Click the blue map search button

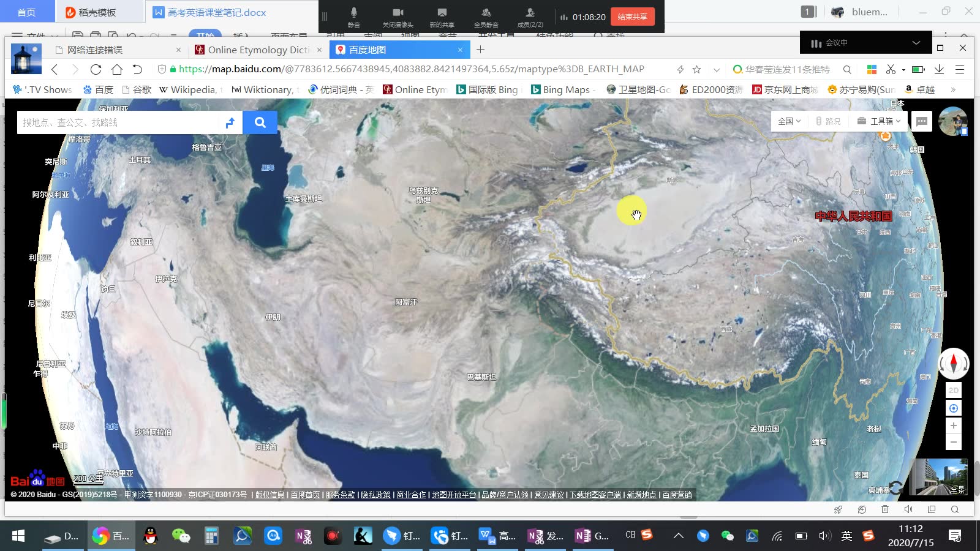260,122
